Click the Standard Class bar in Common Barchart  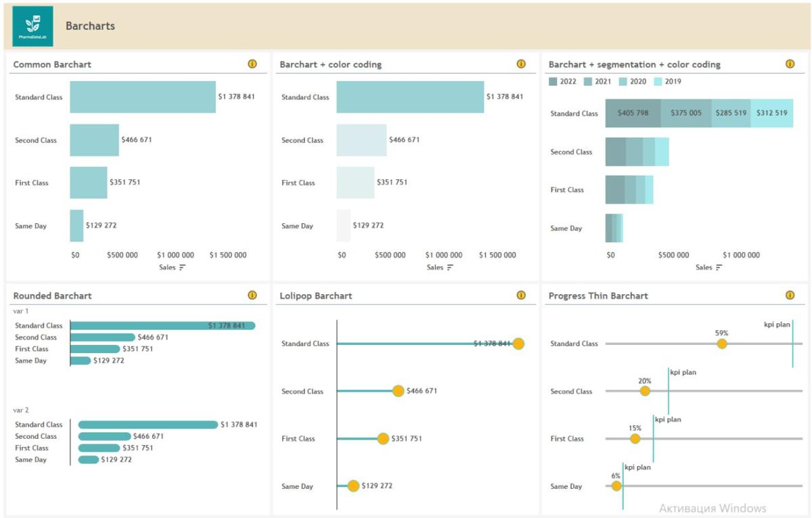click(143, 97)
